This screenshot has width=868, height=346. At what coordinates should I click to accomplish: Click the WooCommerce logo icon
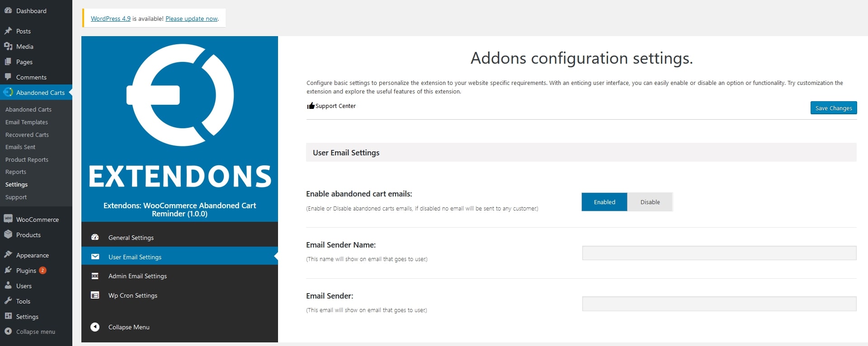[8, 219]
